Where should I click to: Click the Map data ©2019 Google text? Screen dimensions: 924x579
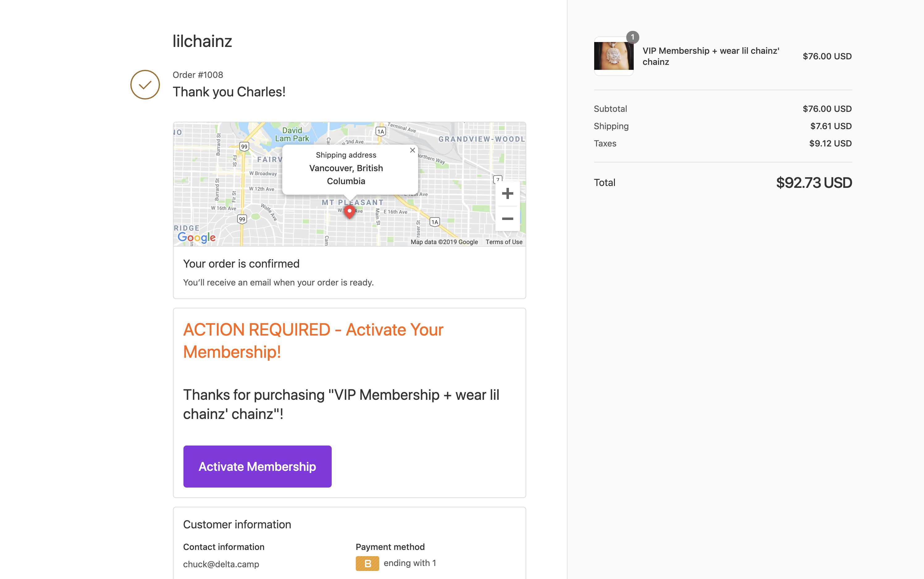[444, 242]
